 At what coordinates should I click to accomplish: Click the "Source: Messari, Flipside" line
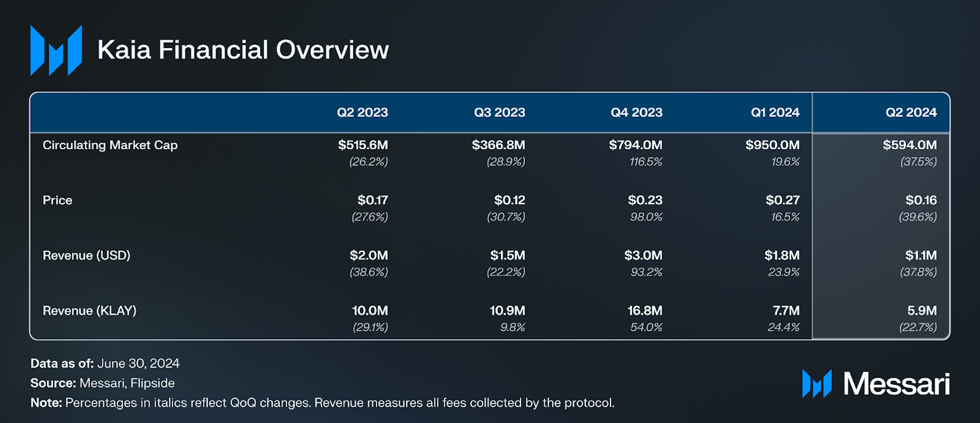pos(102,383)
